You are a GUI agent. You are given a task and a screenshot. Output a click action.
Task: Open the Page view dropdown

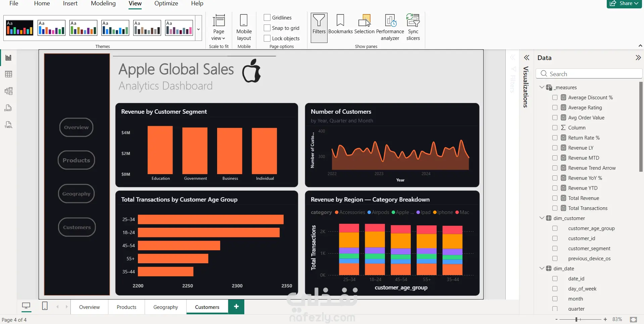[218, 28]
